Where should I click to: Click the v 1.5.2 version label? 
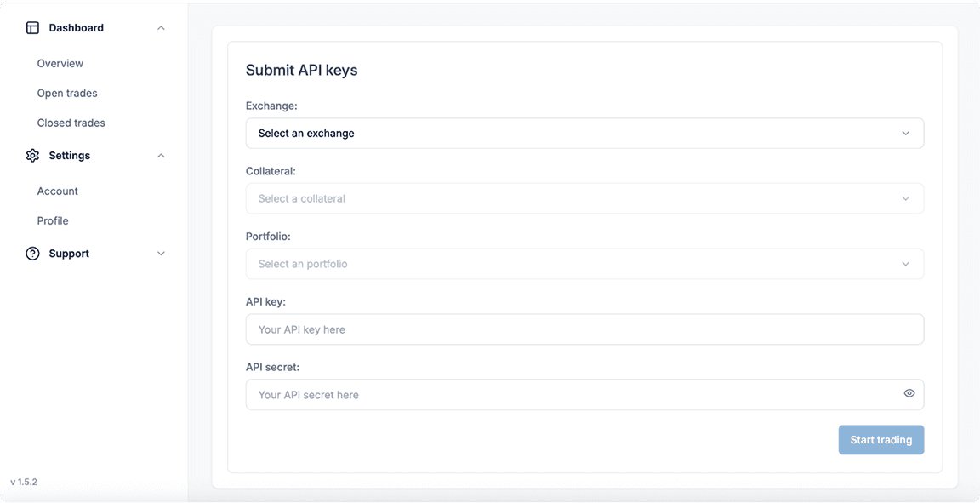tap(23, 481)
